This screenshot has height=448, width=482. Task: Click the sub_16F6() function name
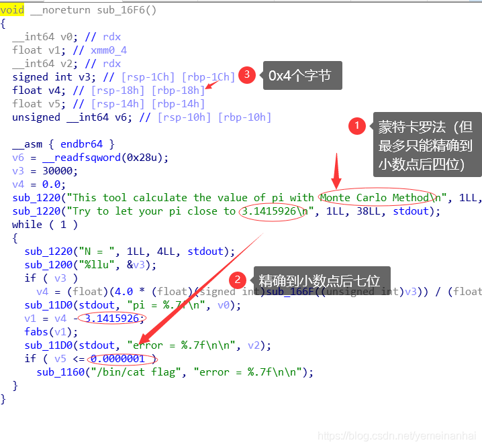click(x=127, y=10)
